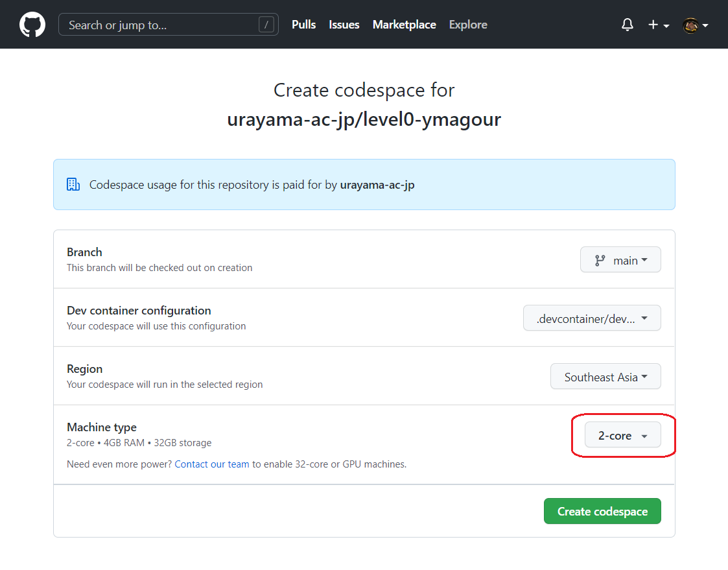The width and height of the screenshot is (728, 570).
Task: Open the Branch selector showing main
Action: click(620, 259)
